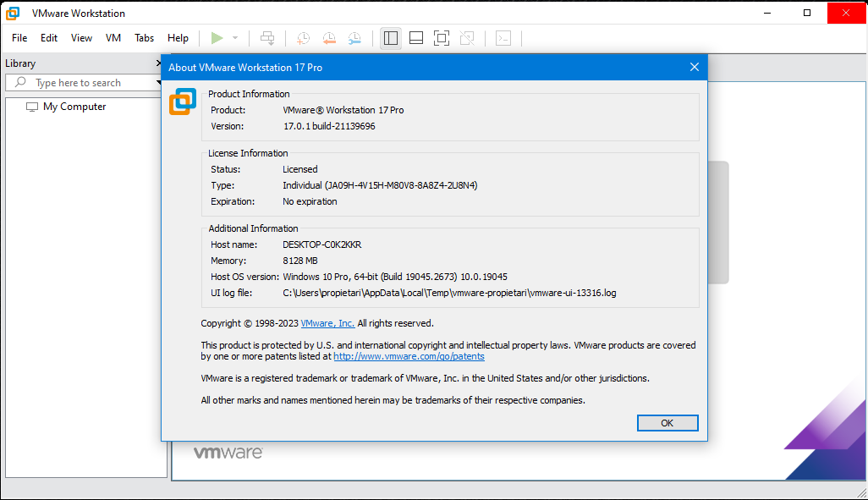
Task: Click the license Type Individual value
Action: (380, 185)
